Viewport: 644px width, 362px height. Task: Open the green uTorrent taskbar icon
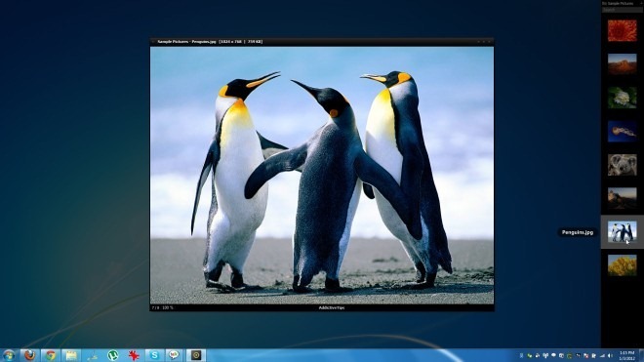click(112, 355)
